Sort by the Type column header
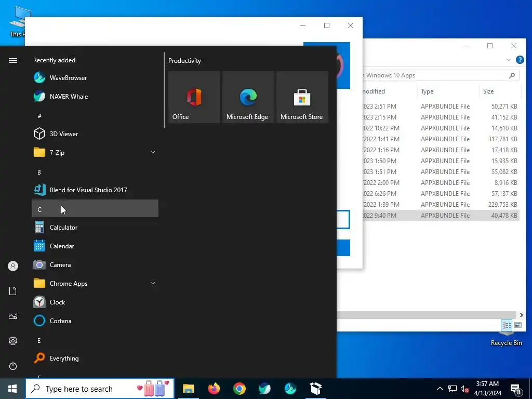Screen dimensions: 532x399 pos(448,91)
